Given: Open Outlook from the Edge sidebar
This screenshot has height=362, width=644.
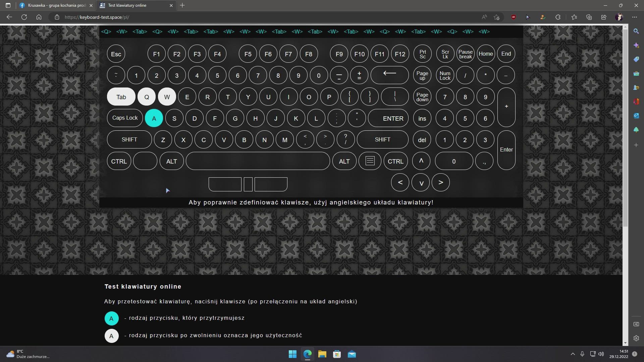Looking at the screenshot, I should point(636,115).
